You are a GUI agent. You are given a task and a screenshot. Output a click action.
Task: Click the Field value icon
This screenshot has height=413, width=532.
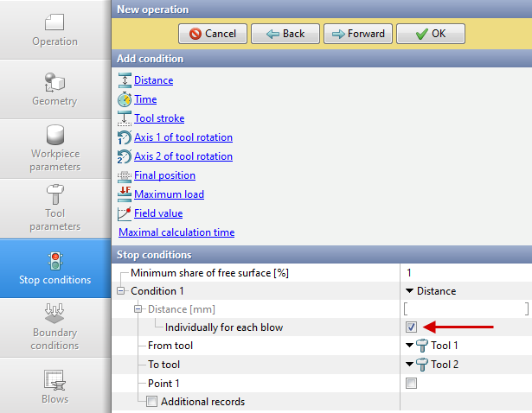(125, 213)
